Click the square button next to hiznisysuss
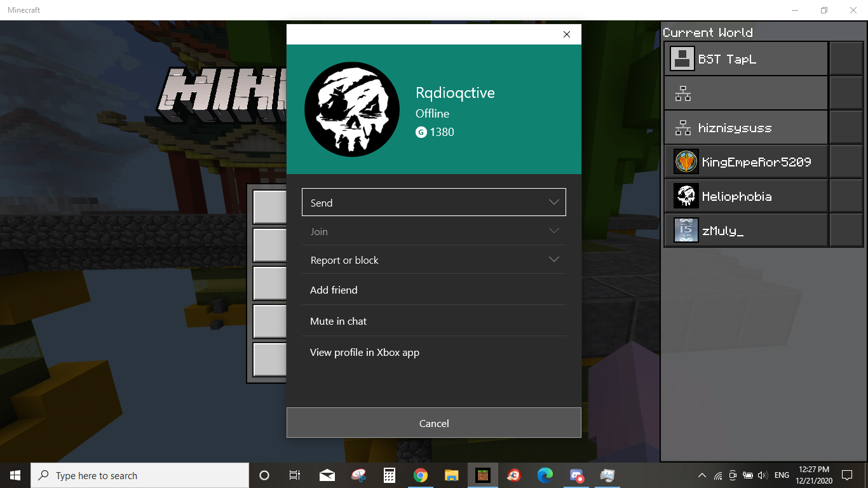The image size is (868, 488). tap(846, 128)
